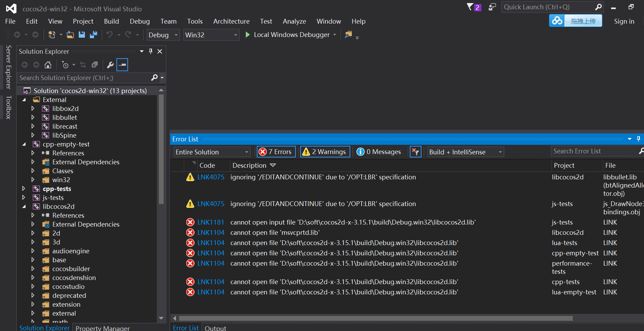Viewport: 644px width, 331px height.
Task: Start debugging with the green play icon
Action: pyautogui.click(x=248, y=35)
